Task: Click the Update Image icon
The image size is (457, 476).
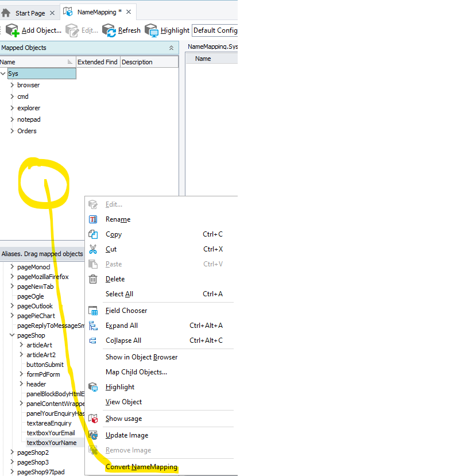Action: (93, 435)
